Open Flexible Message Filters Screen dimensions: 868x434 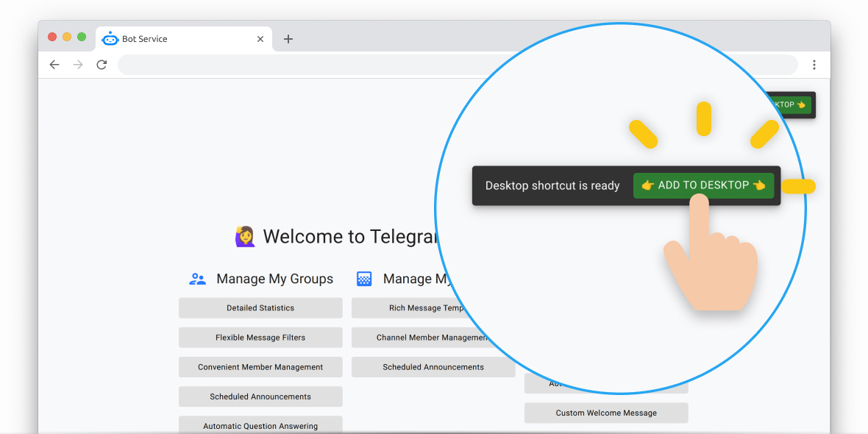pyautogui.click(x=260, y=337)
